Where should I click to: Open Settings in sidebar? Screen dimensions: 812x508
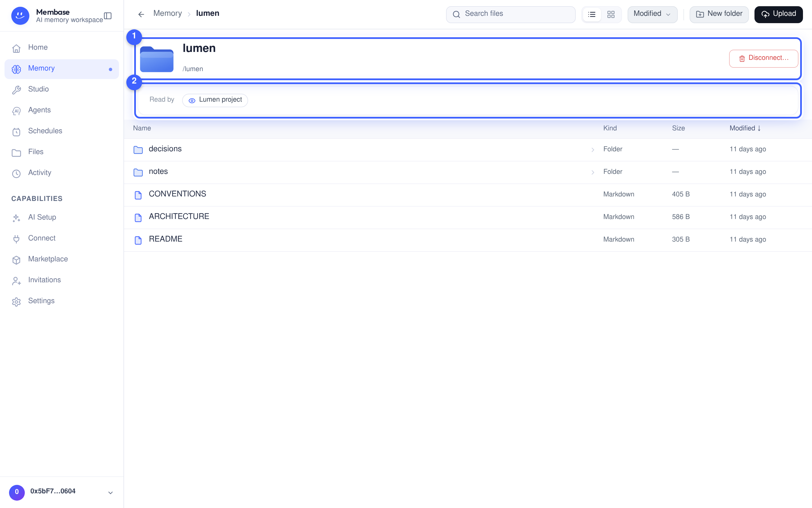click(x=61, y=301)
